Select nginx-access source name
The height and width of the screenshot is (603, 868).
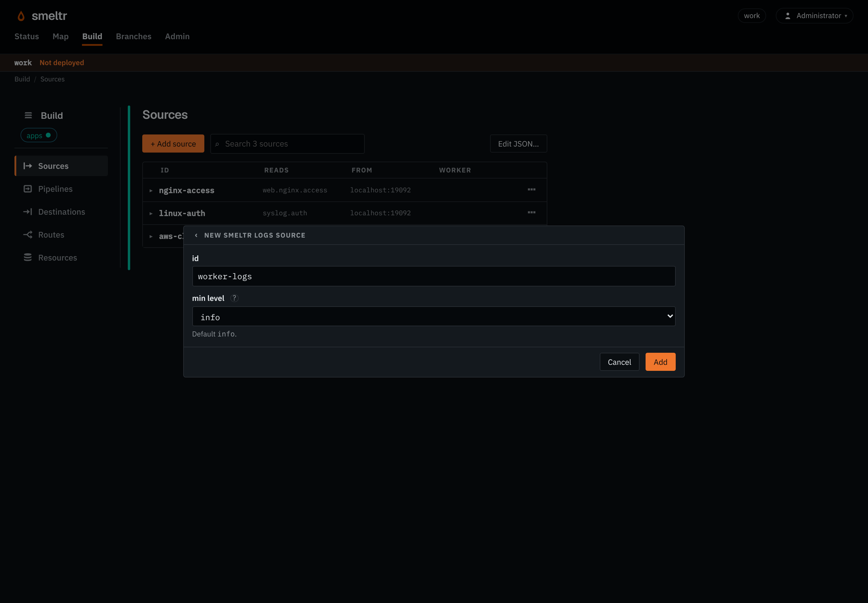point(187,190)
